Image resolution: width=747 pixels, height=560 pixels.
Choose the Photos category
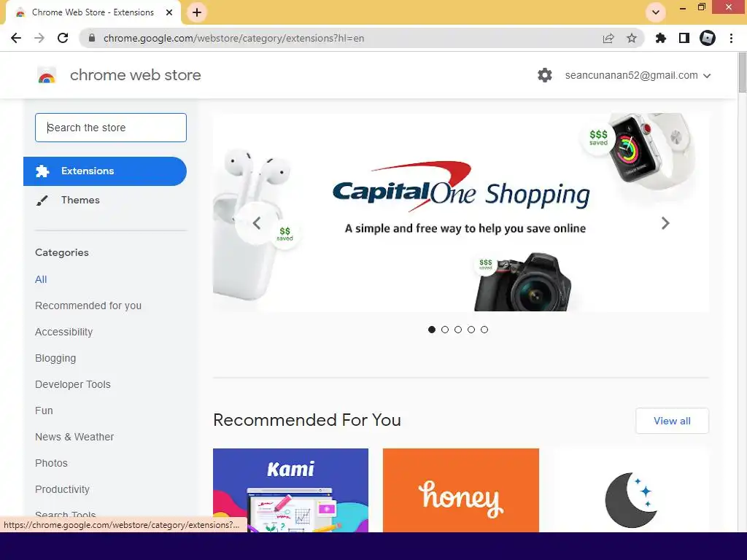pyautogui.click(x=52, y=463)
